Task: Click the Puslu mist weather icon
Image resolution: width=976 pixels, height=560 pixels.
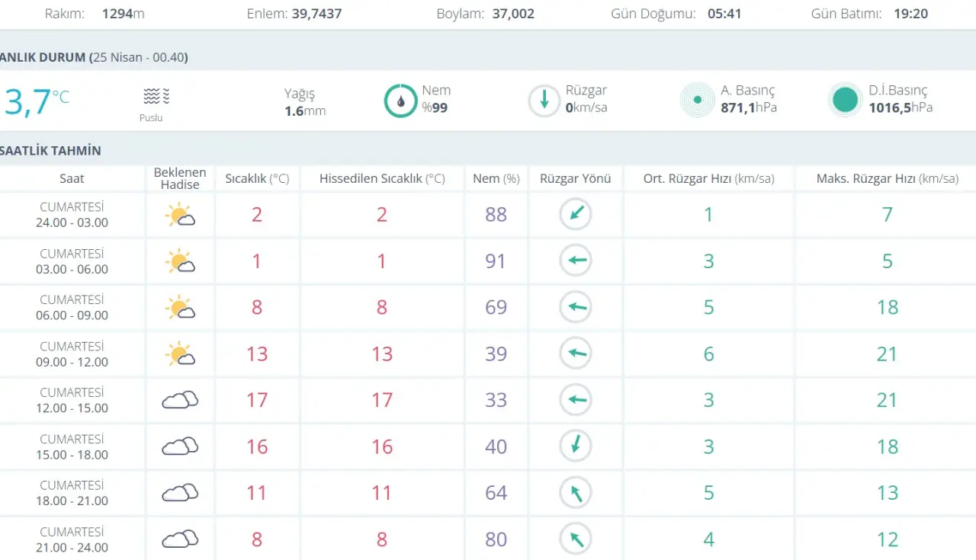Action: (156, 96)
